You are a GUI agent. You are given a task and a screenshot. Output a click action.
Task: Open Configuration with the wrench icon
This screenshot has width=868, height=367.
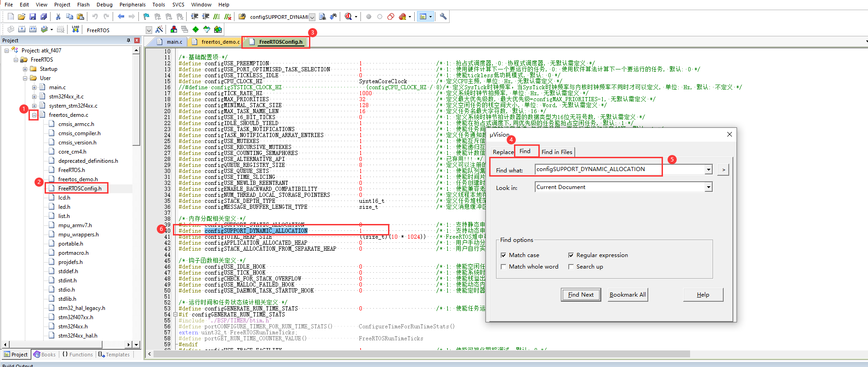click(443, 17)
